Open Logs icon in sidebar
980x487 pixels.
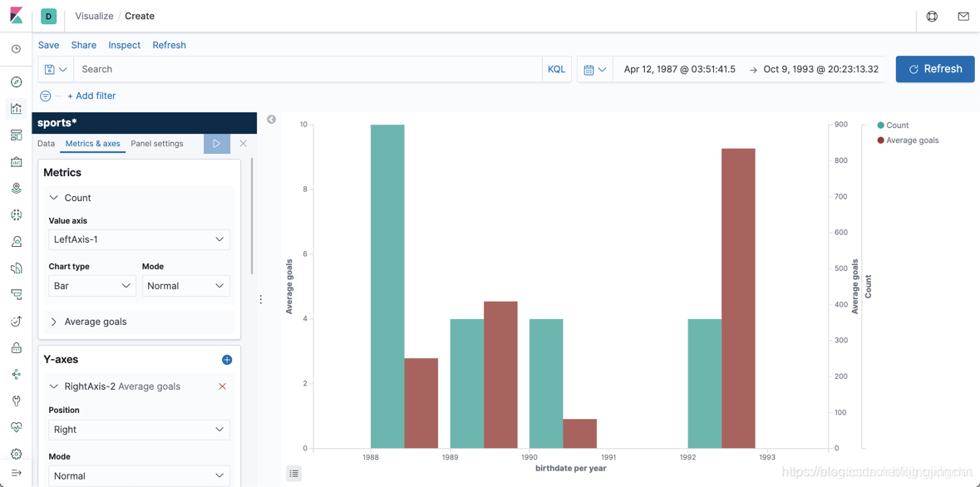[17, 268]
